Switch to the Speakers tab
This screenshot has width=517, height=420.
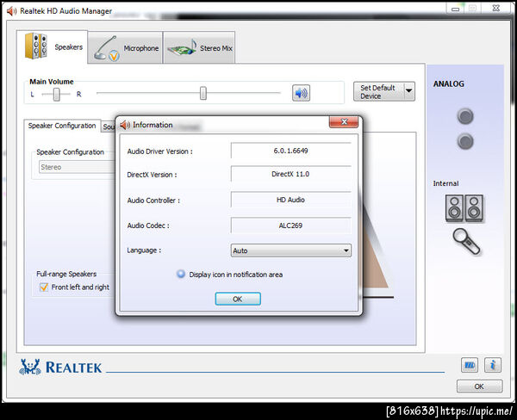click(x=53, y=46)
